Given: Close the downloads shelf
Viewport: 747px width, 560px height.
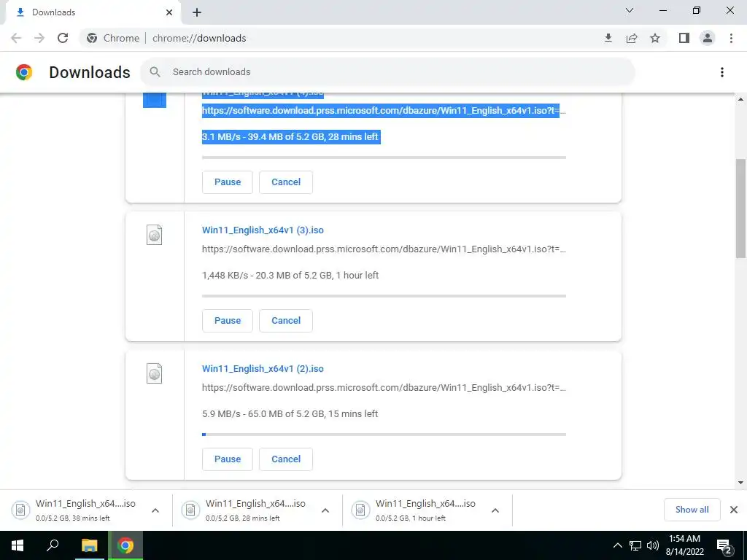Looking at the screenshot, I should (x=734, y=510).
